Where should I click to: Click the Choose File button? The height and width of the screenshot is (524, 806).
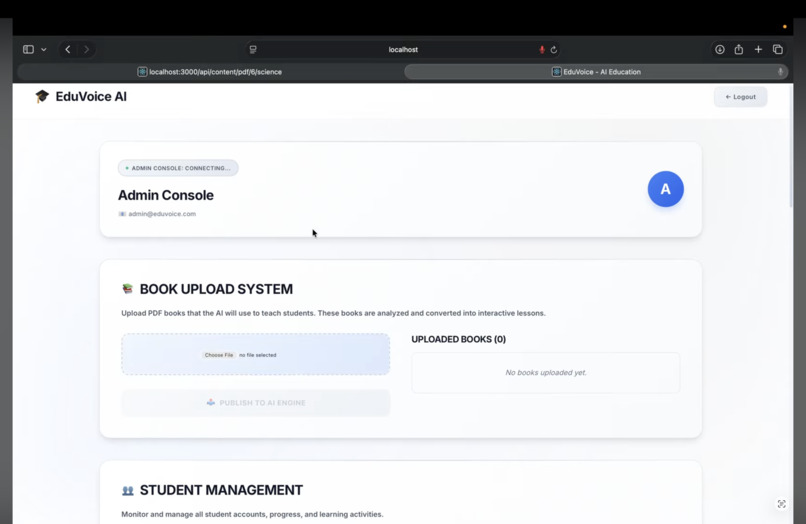pyautogui.click(x=218, y=355)
